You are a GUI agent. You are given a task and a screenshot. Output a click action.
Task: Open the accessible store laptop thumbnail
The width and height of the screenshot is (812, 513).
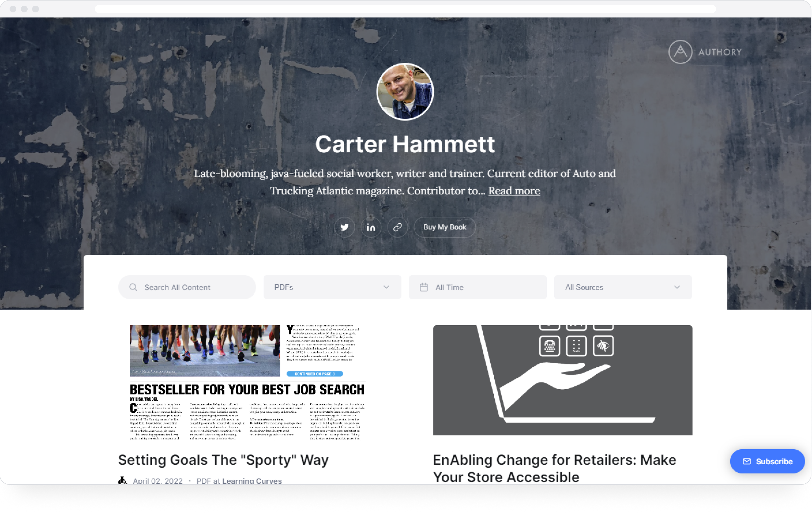(x=562, y=380)
